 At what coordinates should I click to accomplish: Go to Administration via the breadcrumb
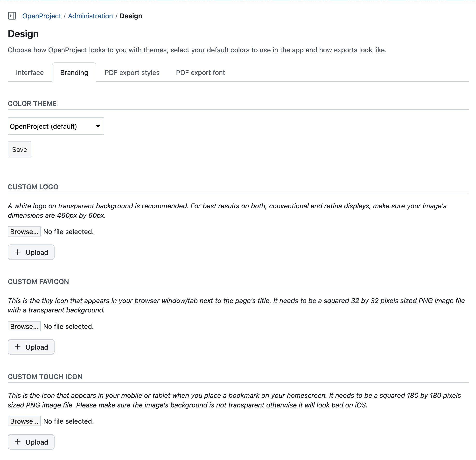coord(90,16)
